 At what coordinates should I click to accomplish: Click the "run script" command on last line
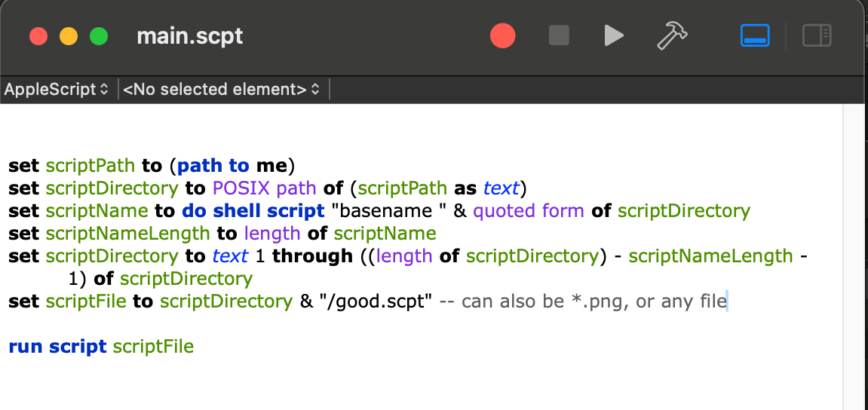[57, 347]
